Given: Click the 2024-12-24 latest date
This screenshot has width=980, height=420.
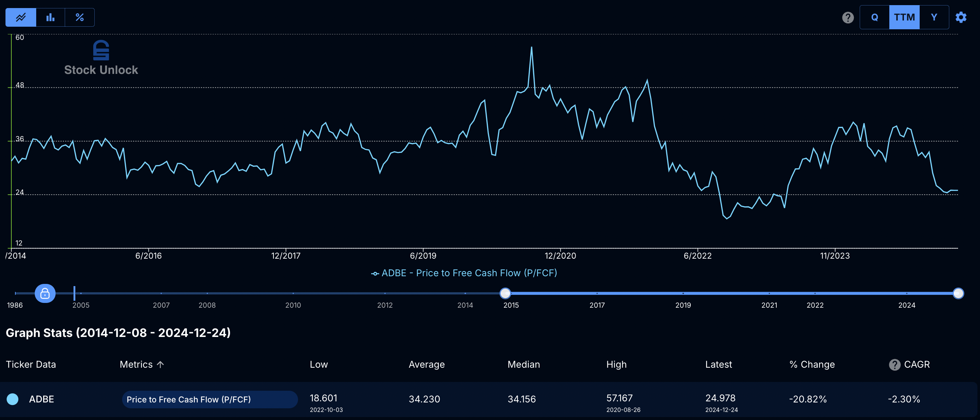Looking at the screenshot, I should [721, 410].
